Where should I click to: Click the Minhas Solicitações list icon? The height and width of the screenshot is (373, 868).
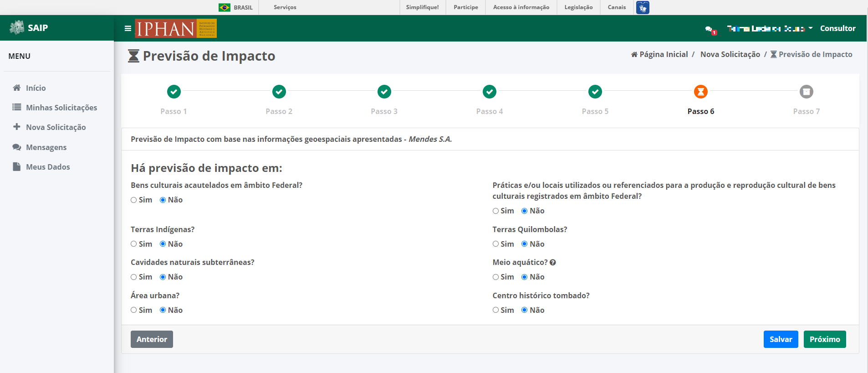[17, 107]
